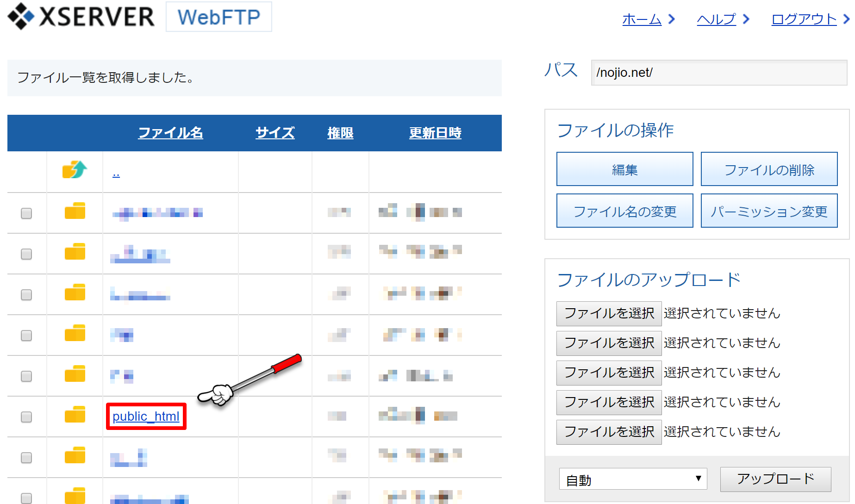The width and height of the screenshot is (855, 504).
Task: Click the ファイルの削除 button
Action: click(x=769, y=169)
